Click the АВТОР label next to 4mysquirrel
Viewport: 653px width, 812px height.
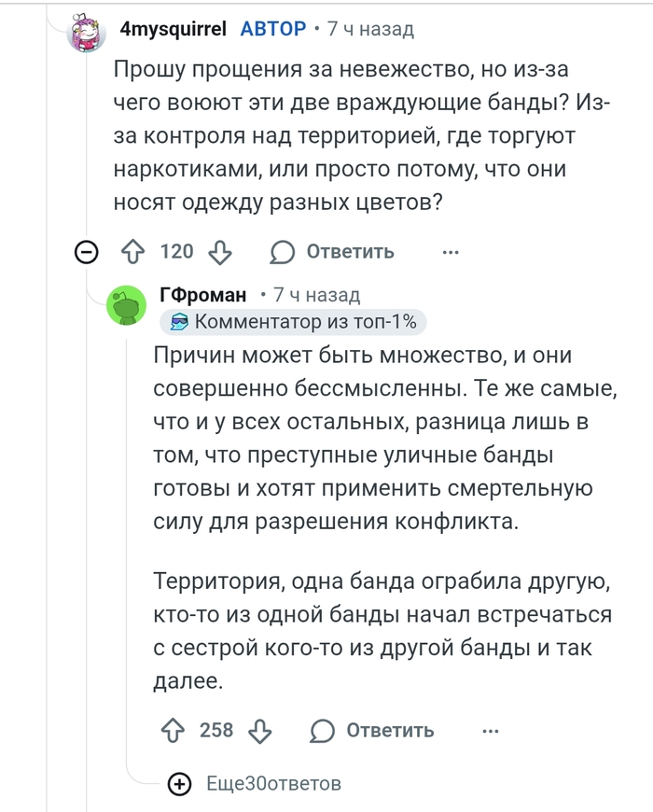click(x=272, y=29)
